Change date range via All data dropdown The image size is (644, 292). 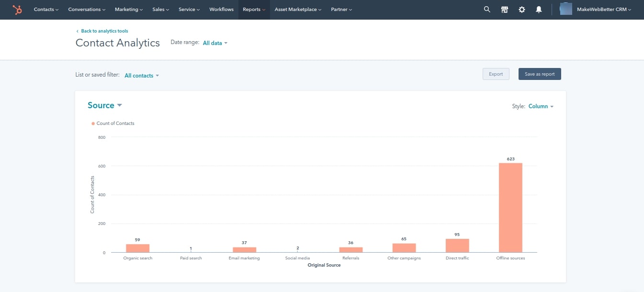215,43
